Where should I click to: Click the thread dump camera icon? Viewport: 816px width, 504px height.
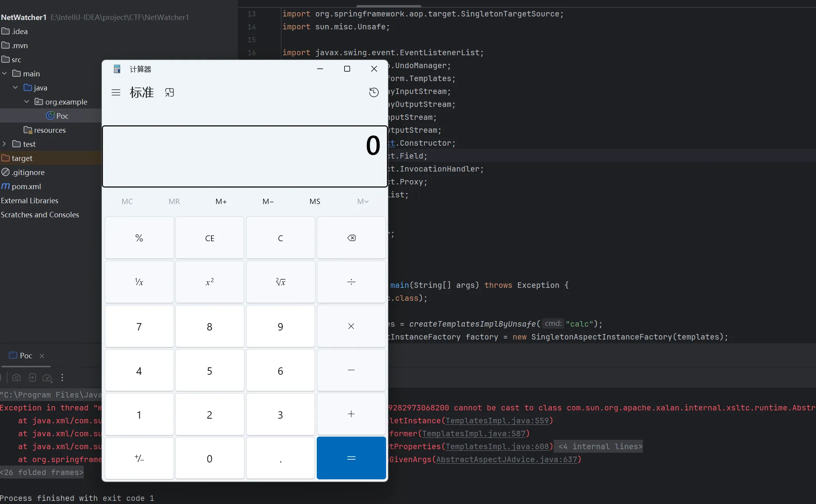(x=16, y=378)
